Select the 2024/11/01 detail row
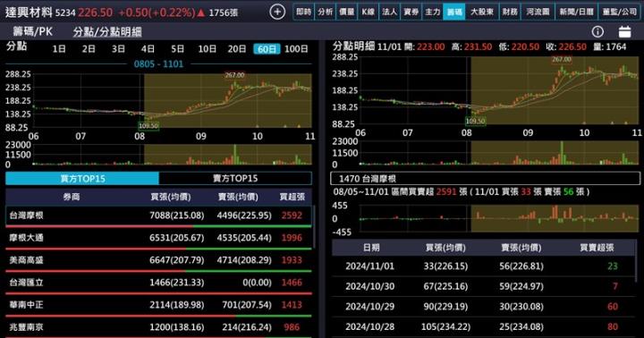The height and width of the screenshot is (338, 644). (483, 266)
